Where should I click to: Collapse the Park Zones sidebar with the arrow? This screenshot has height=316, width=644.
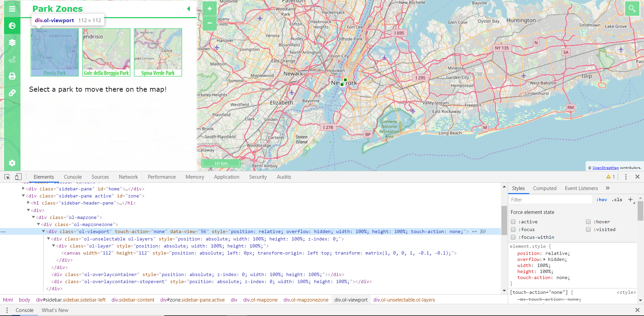coord(189,9)
